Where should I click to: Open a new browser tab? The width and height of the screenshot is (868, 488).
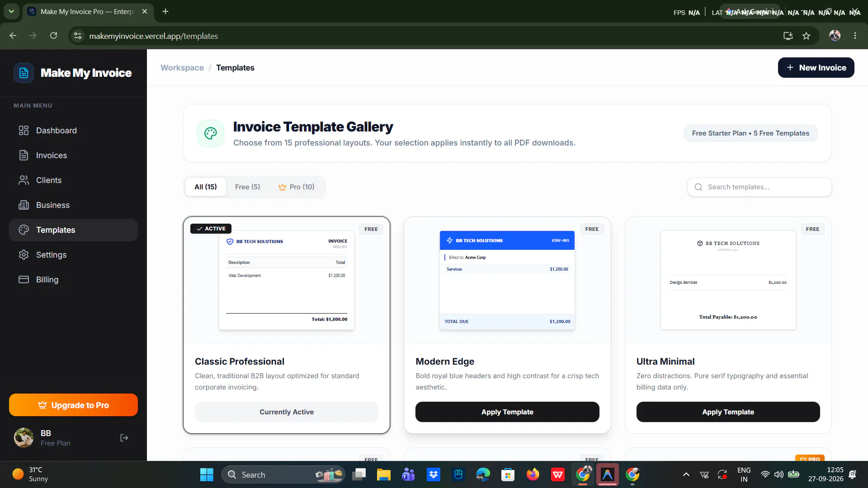(x=165, y=11)
